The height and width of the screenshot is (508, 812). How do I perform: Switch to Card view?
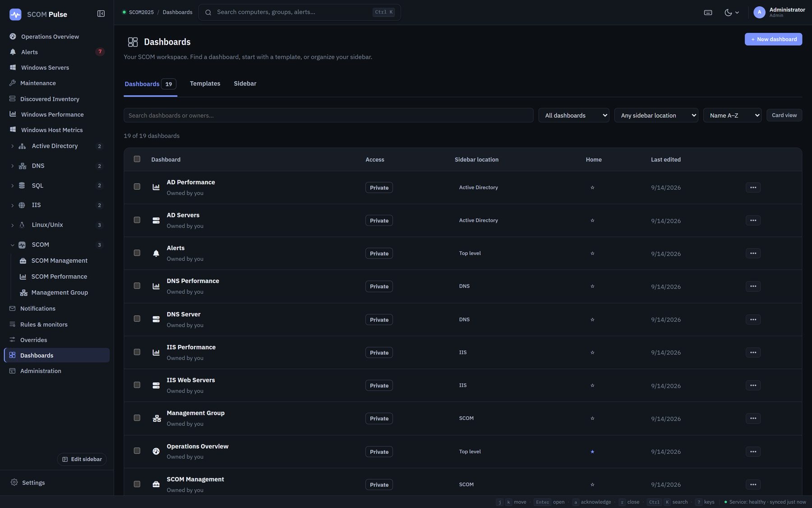[x=784, y=115]
